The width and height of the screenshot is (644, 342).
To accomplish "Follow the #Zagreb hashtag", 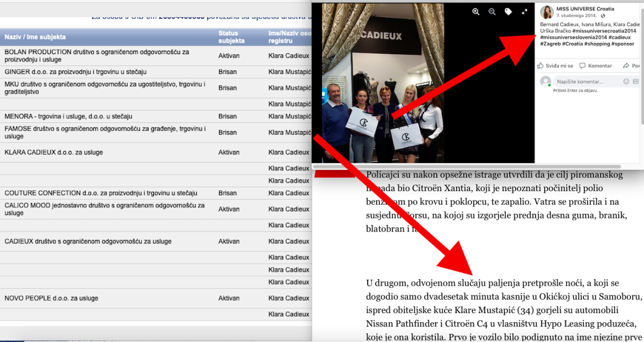I will click(551, 43).
